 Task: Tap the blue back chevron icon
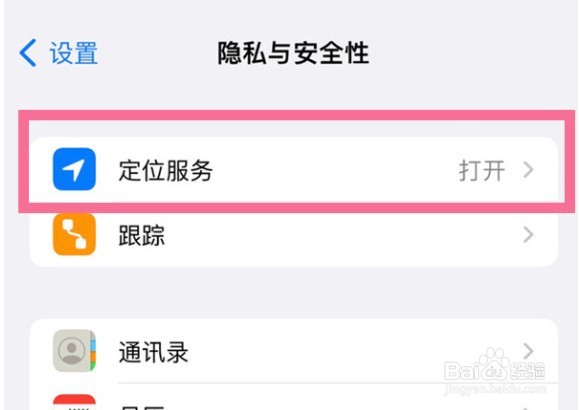click(x=28, y=53)
